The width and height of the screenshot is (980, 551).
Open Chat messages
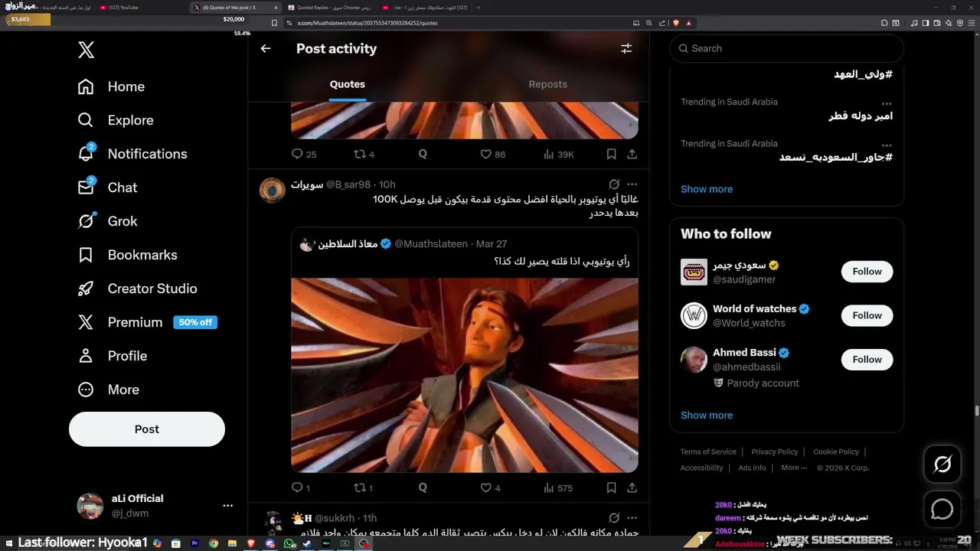coord(107,187)
